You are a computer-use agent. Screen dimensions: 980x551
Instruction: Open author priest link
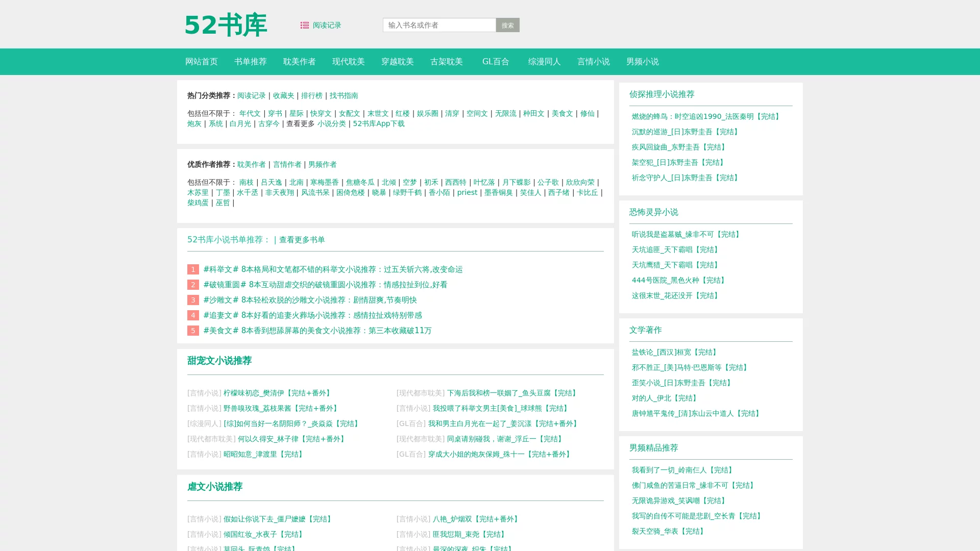(x=467, y=192)
